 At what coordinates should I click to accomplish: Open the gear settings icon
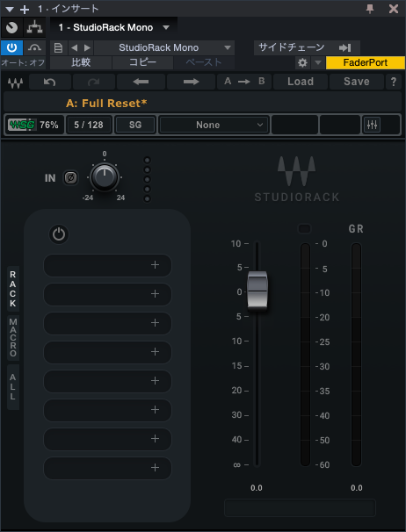[302, 62]
